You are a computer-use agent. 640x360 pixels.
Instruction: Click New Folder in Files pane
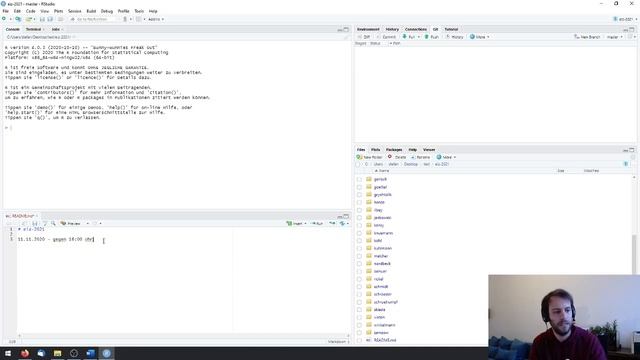pos(369,157)
